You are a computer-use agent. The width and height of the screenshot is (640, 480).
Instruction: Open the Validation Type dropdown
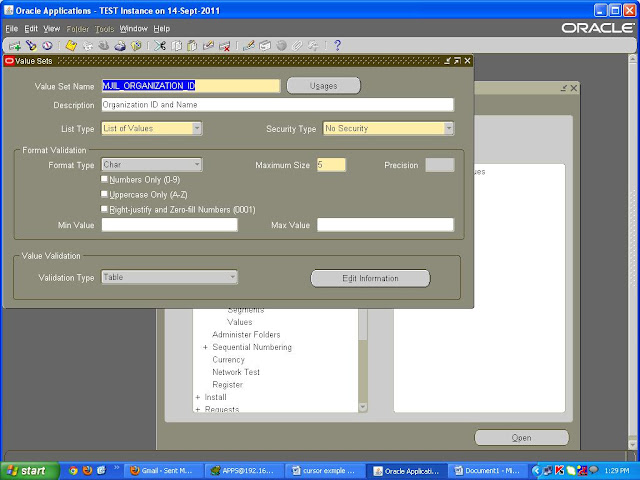tap(233, 277)
